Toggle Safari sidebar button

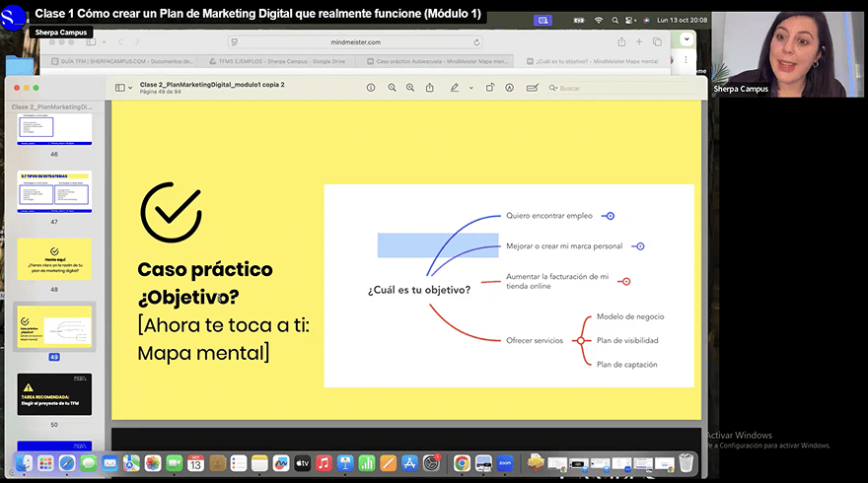pos(92,42)
